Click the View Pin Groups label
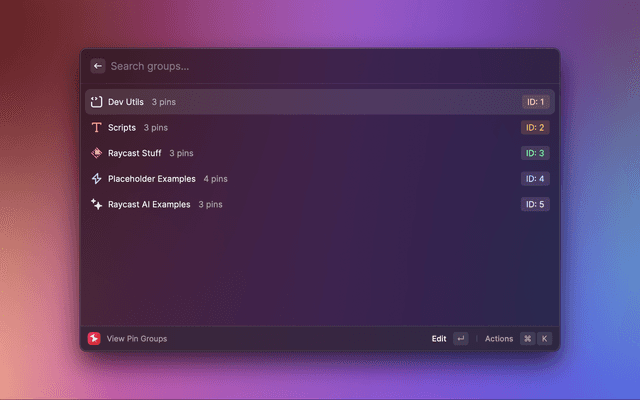 coord(137,339)
